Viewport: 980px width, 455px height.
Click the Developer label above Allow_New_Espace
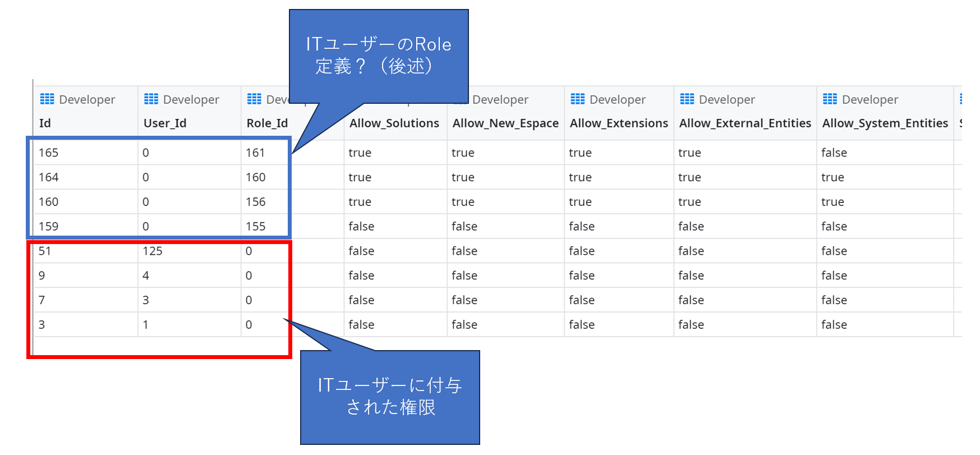tap(500, 99)
